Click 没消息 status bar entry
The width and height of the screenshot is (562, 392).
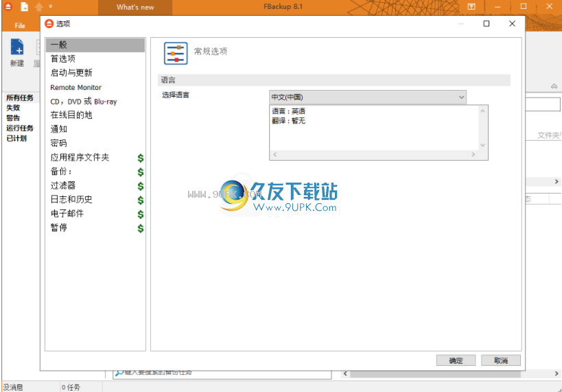[13, 387]
